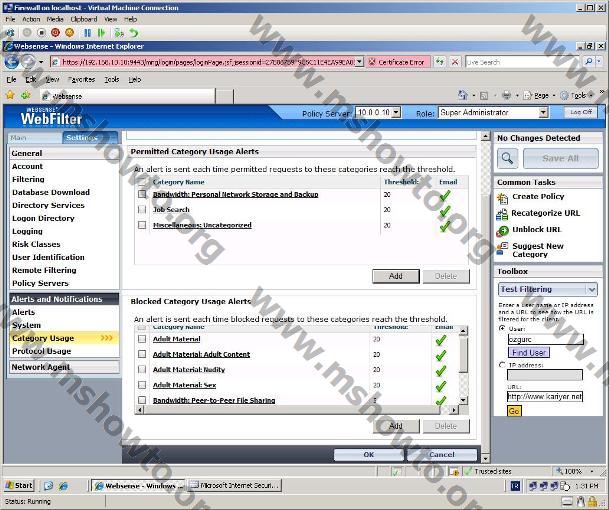Click the VM turn off red icon
Screen dimensions: 609x510
tap(55, 33)
